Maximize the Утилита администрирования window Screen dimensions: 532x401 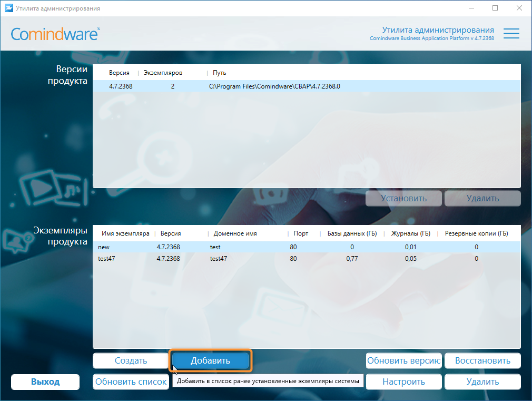click(495, 8)
